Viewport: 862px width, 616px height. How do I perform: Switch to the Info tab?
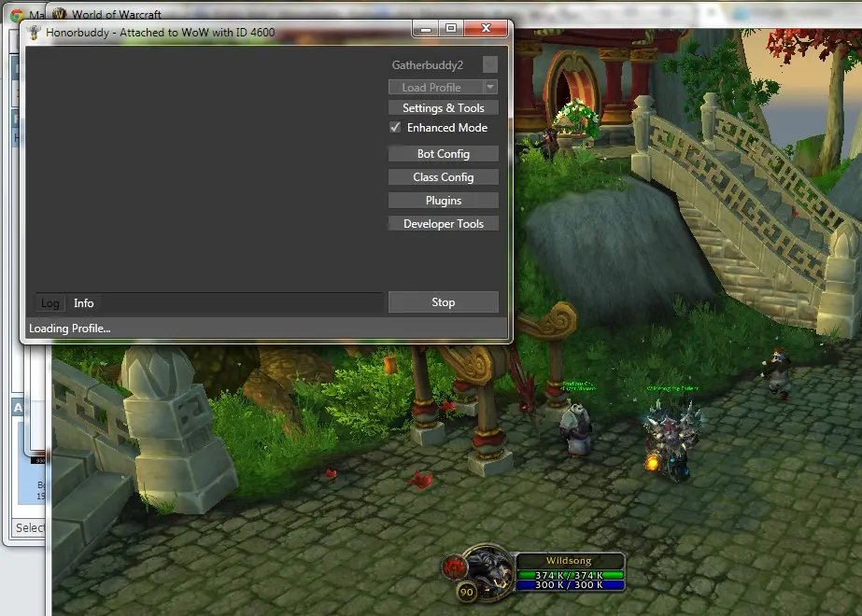(x=84, y=303)
